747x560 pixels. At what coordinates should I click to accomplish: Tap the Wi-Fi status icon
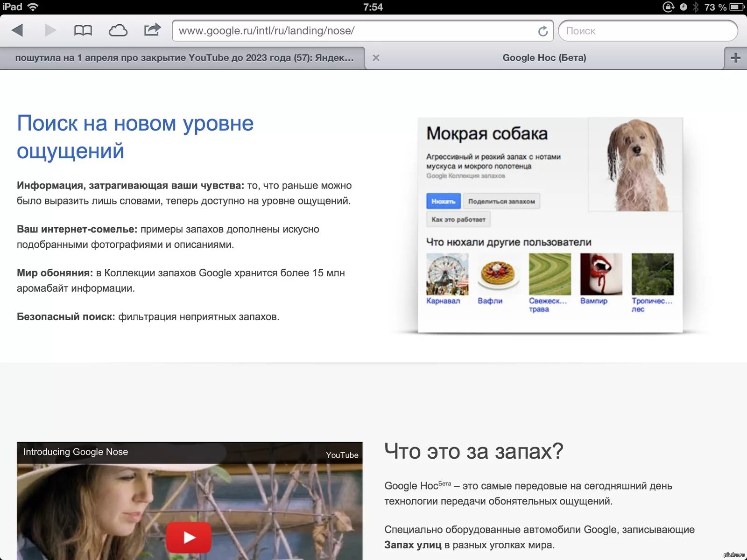coord(33,7)
